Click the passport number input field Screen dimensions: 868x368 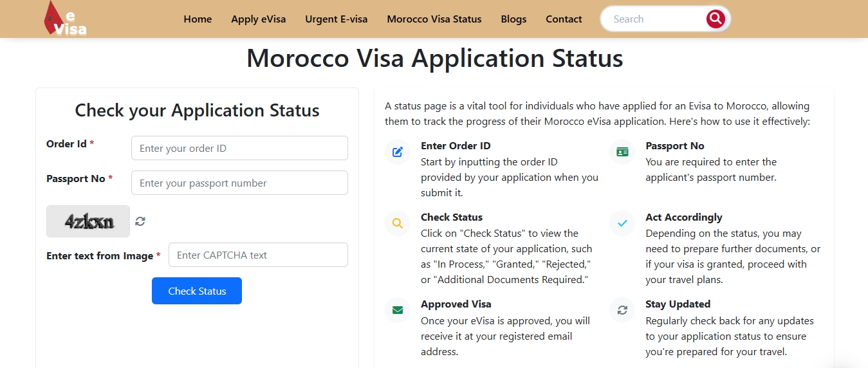[x=239, y=183]
